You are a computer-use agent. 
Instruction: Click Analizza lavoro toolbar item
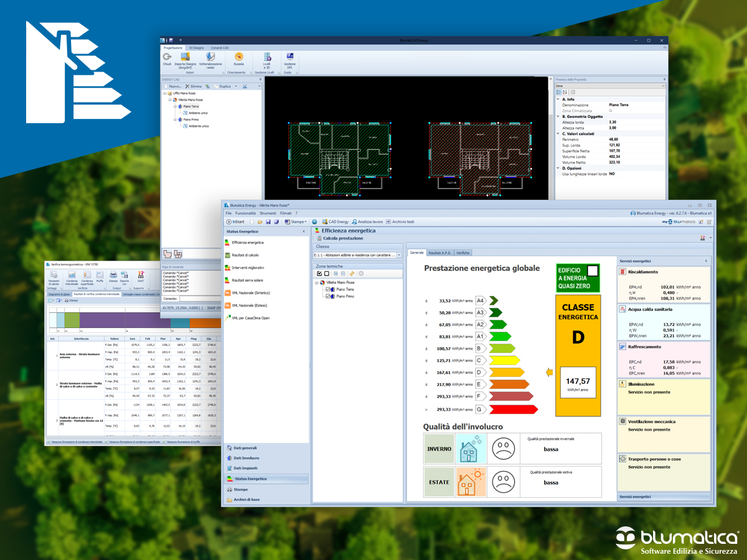coord(367,222)
